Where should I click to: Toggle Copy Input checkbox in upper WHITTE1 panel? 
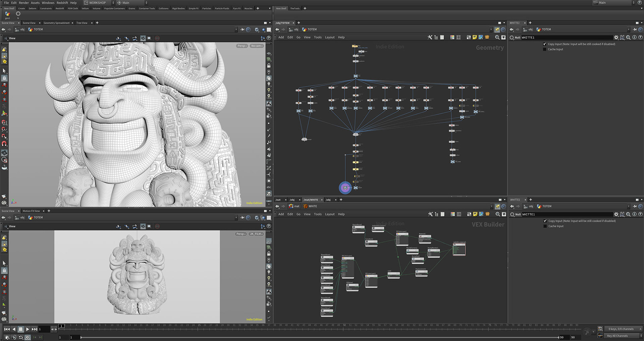click(x=545, y=44)
